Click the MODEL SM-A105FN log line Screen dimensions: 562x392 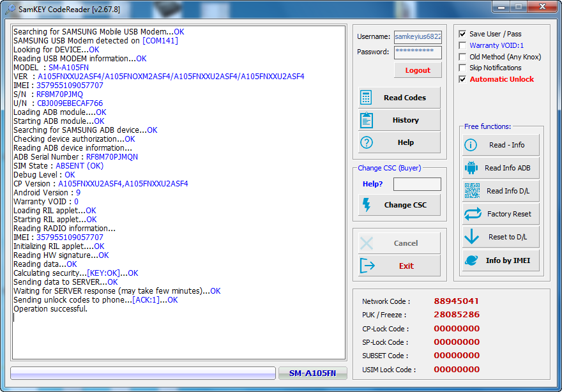coord(51,68)
